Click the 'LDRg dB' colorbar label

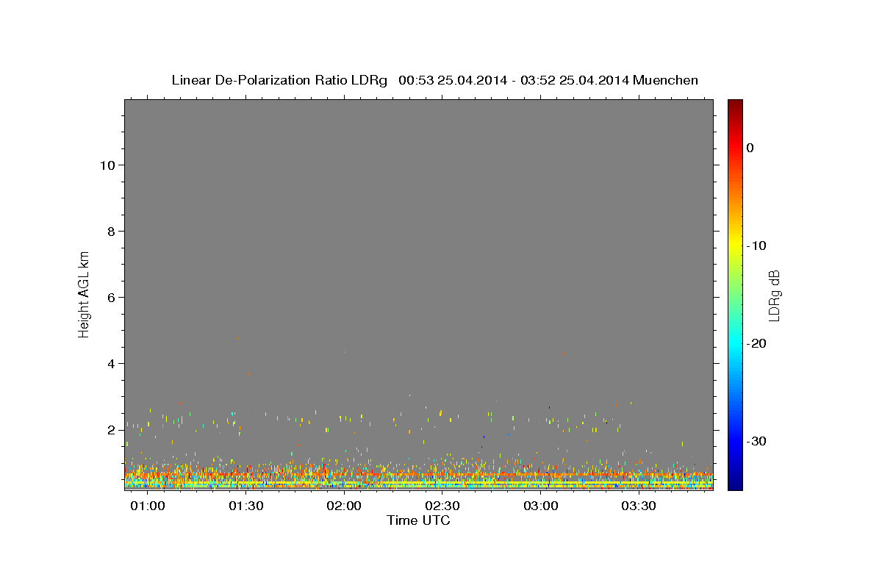tap(773, 295)
